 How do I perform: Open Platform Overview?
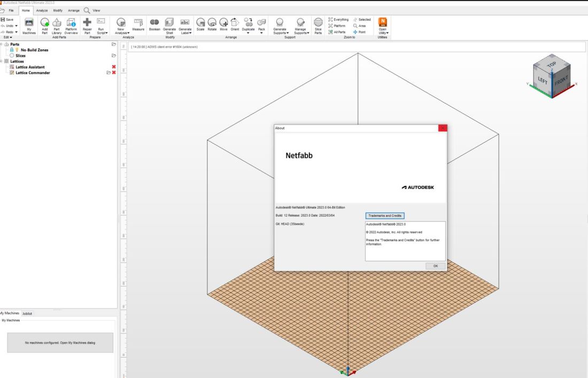[71, 26]
